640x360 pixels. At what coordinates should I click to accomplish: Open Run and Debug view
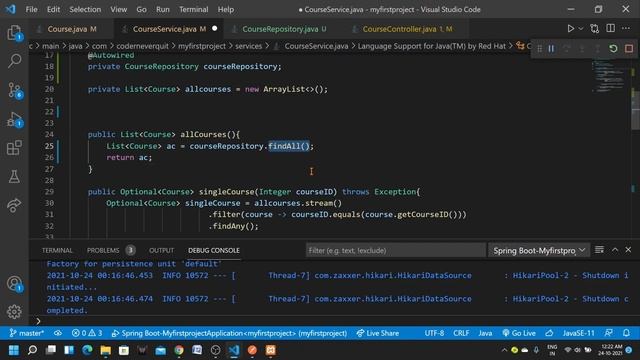pos(14,120)
